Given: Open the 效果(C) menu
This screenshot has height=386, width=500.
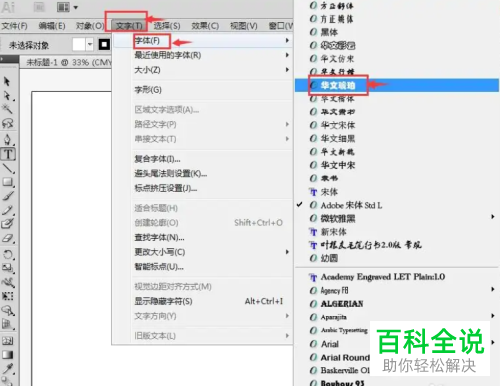Looking at the screenshot, I should (205, 26).
